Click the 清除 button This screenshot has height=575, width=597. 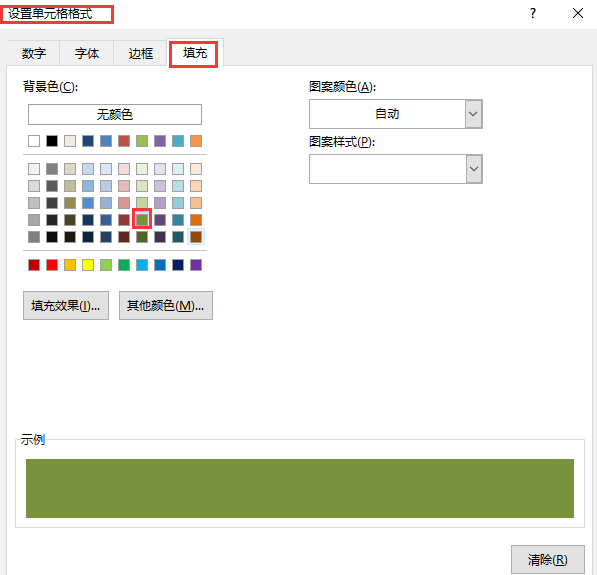548,560
